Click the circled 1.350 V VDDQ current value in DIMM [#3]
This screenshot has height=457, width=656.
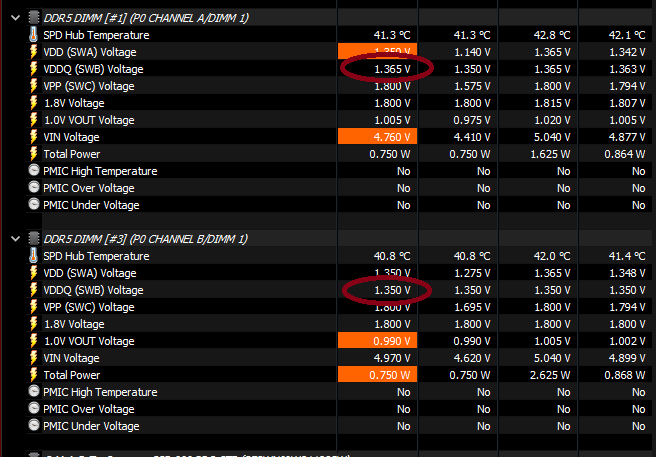tap(392, 290)
